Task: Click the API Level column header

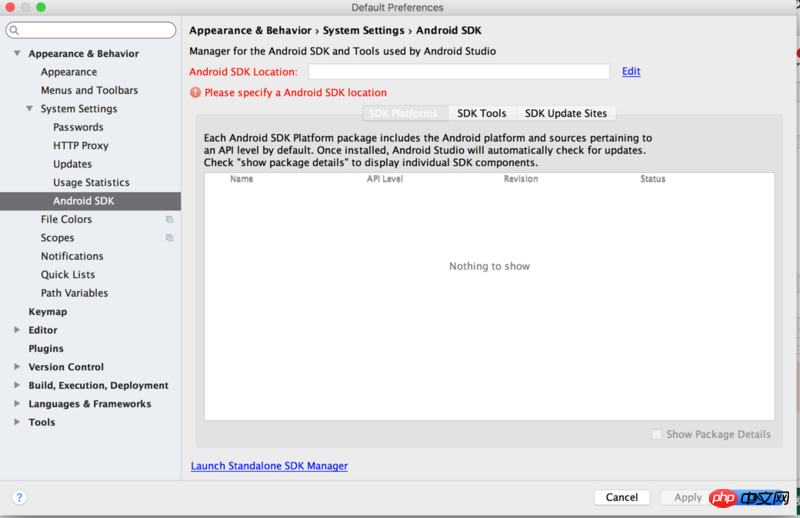Action: coord(385,179)
